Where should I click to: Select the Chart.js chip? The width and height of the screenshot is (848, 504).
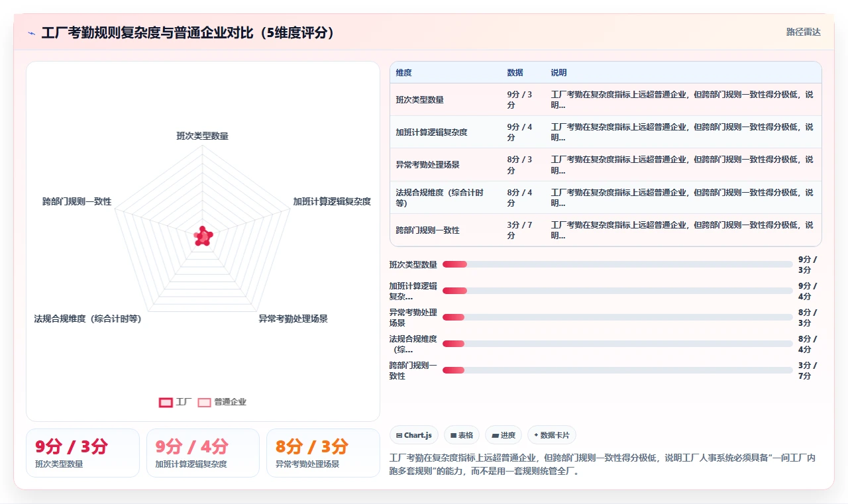tap(414, 435)
